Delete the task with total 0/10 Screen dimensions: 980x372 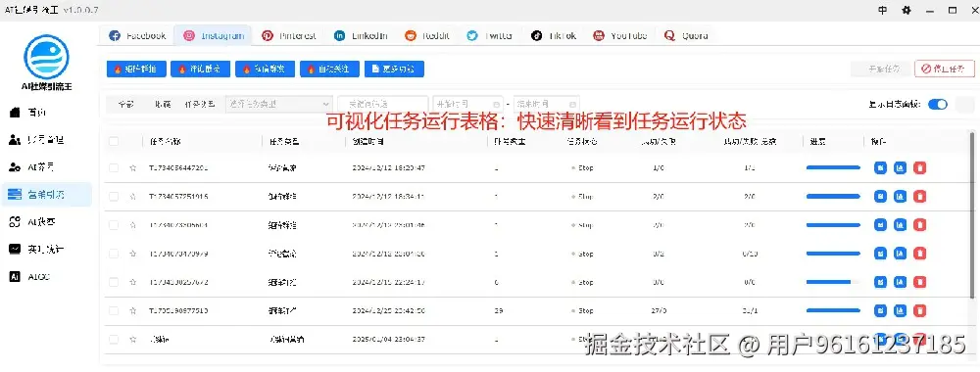[x=919, y=254]
